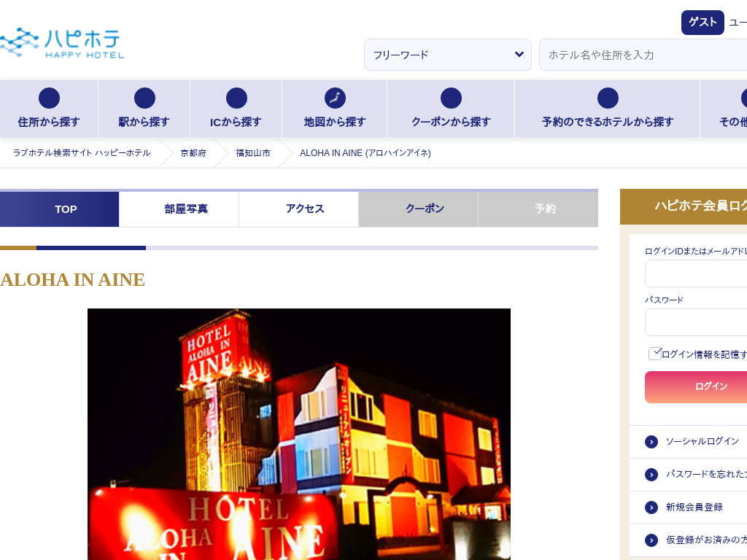Click arrow icon beside ソーシャルログイン
This screenshot has width=747, height=560.
click(x=651, y=442)
